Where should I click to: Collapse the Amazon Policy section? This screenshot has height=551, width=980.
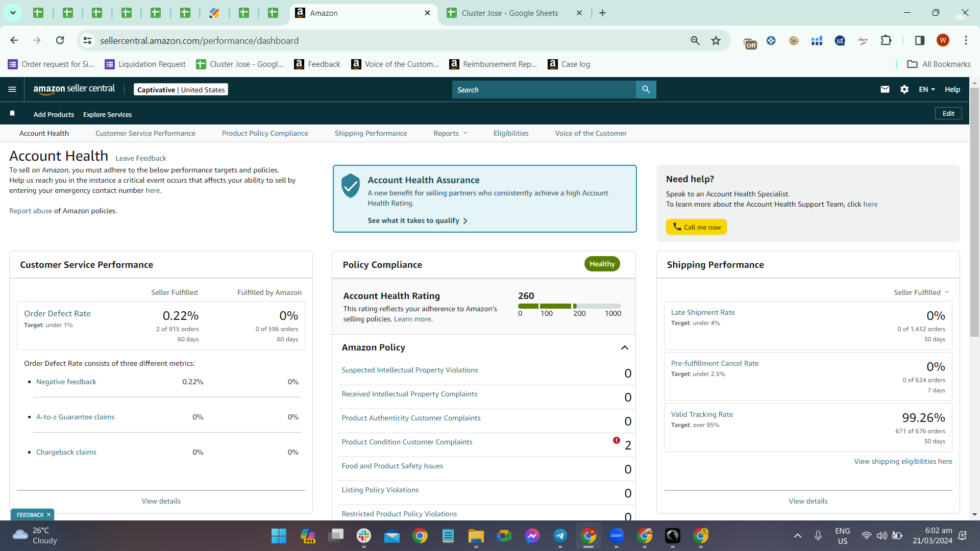click(x=624, y=347)
